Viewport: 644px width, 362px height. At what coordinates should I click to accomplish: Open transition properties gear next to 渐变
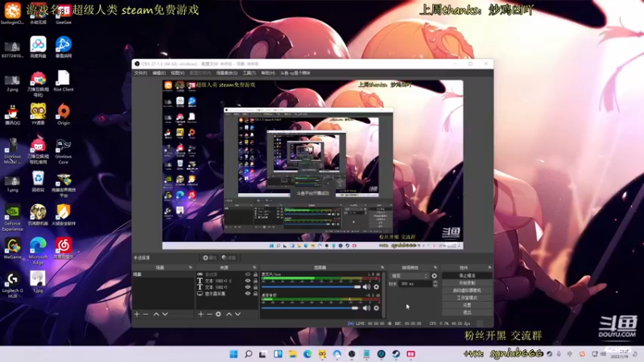(x=434, y=276)
